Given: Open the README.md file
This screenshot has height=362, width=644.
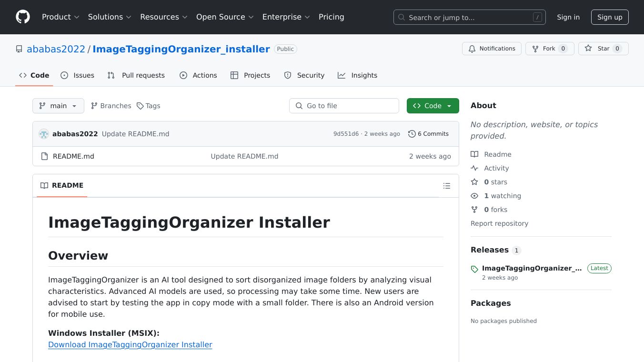Looking at the screenshot, I should coord(73,156).
